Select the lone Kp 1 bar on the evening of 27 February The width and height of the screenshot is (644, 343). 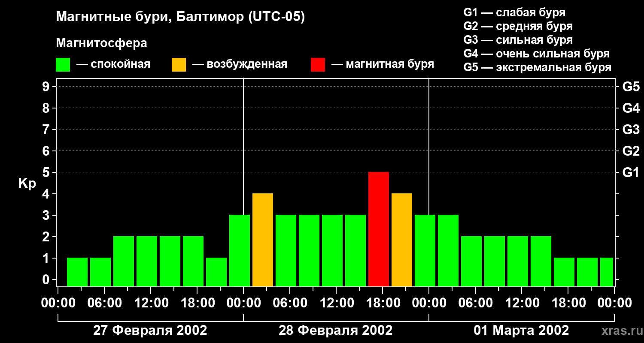click(216, 272)
